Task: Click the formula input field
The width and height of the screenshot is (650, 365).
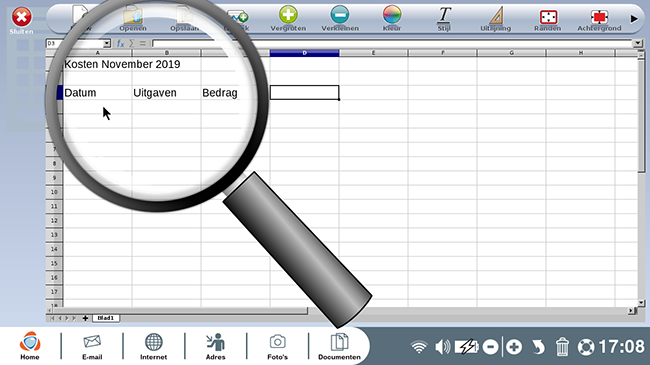Action: (392, 43)
